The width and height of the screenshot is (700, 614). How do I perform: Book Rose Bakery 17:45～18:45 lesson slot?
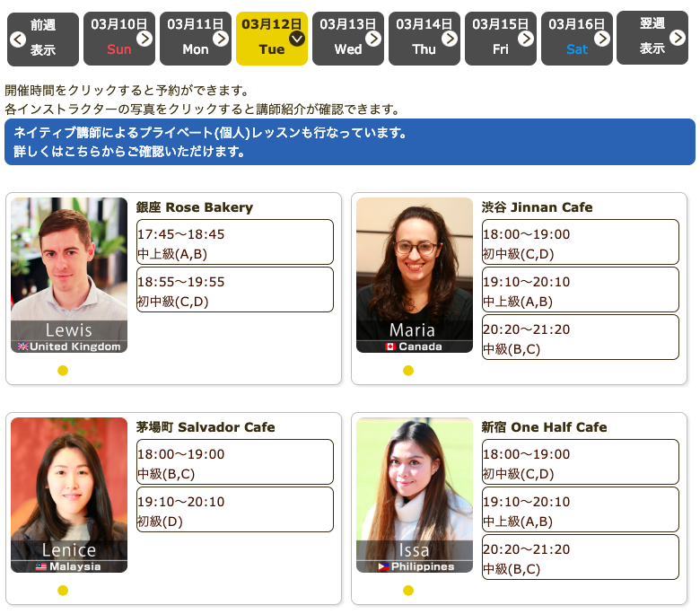(x=234, y=242)
